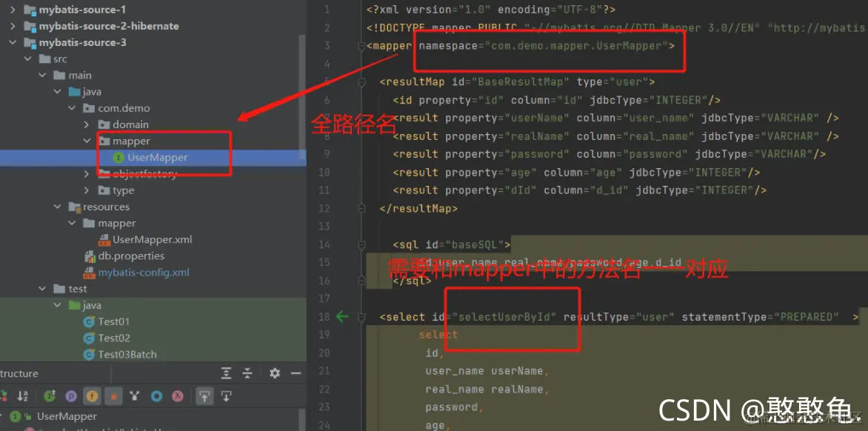The height and width of the screenshot is (431, 868).
Task: Click the Test02 class icon
Action: 89,338
